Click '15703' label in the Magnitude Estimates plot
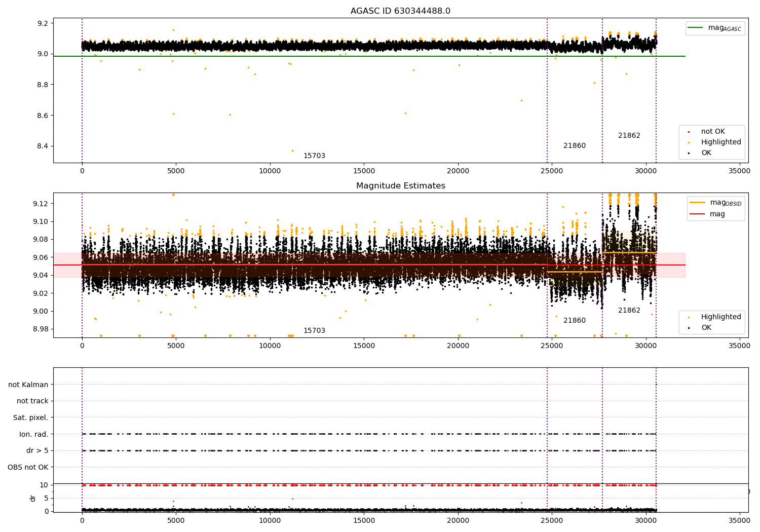The width and height of the screenshot is (760, 532). pyautogui.click(x=314, y=331)
